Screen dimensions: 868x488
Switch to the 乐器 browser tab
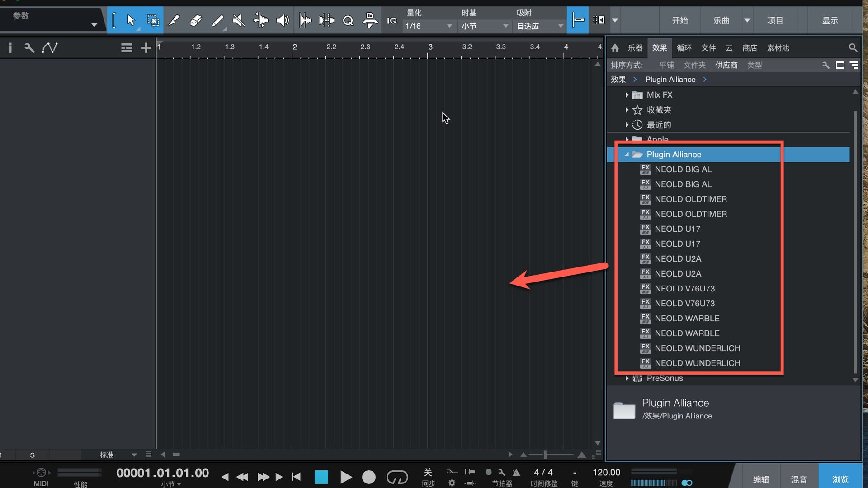pos(635,47)
